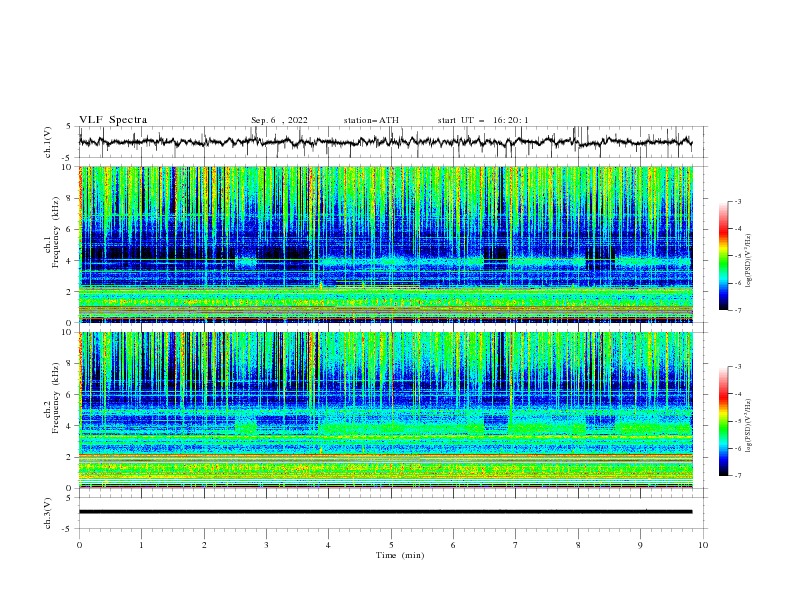This screenshot has width=792, height=612.
Task: Click the 'VLF Spectra' title text
Action: point(113,120)
